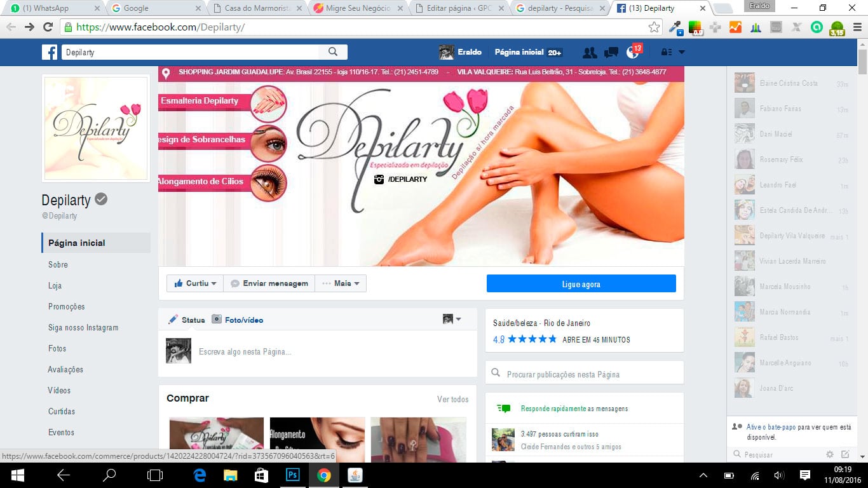Go back using the browser back arrow

point(11,27)
